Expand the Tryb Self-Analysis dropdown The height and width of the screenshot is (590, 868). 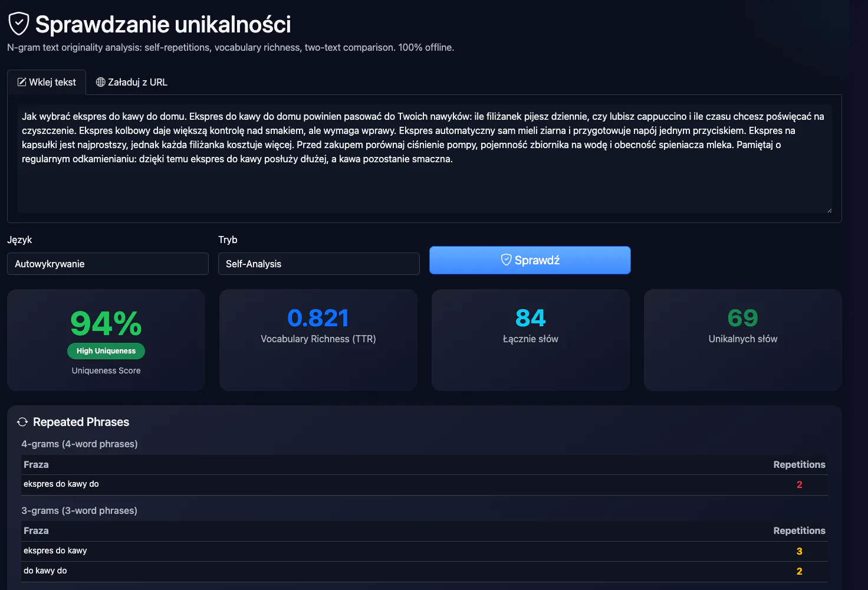pos(319,264)
